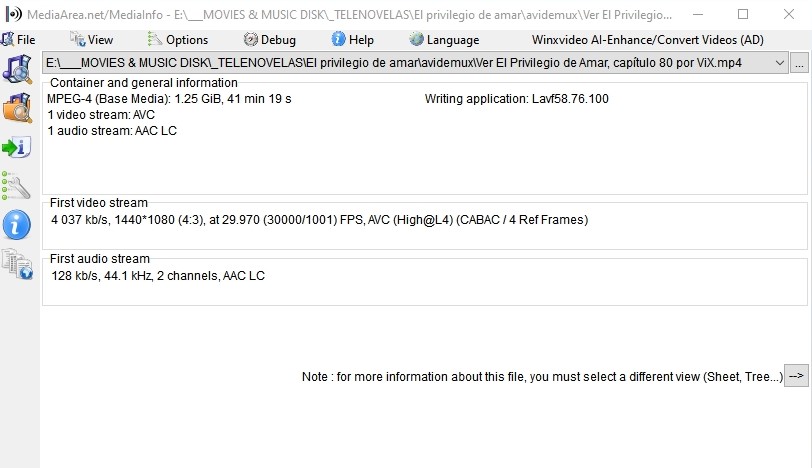
Task: Open the View menu
Action: pyautogui.click(x=92, y=40)
